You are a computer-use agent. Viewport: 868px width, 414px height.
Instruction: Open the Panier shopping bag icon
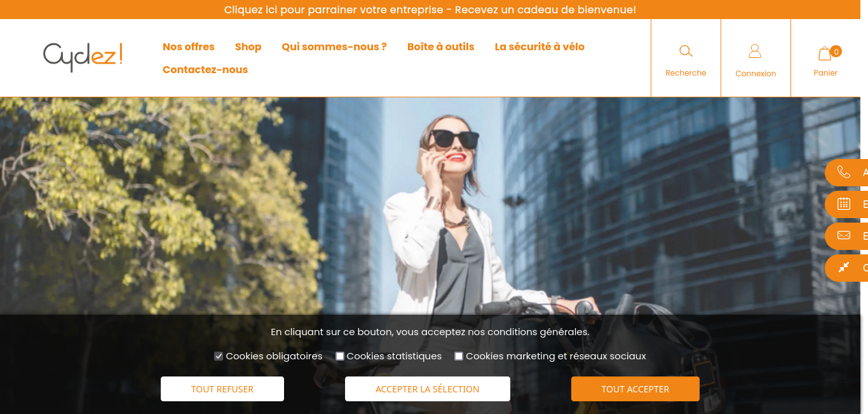(x=825, y=53)
